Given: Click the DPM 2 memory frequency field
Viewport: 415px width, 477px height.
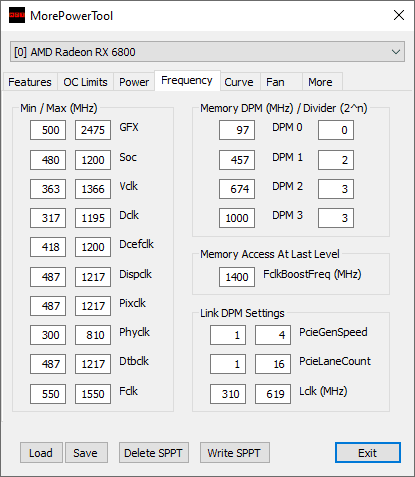Looking at the screenshot, I should [237, 189].
